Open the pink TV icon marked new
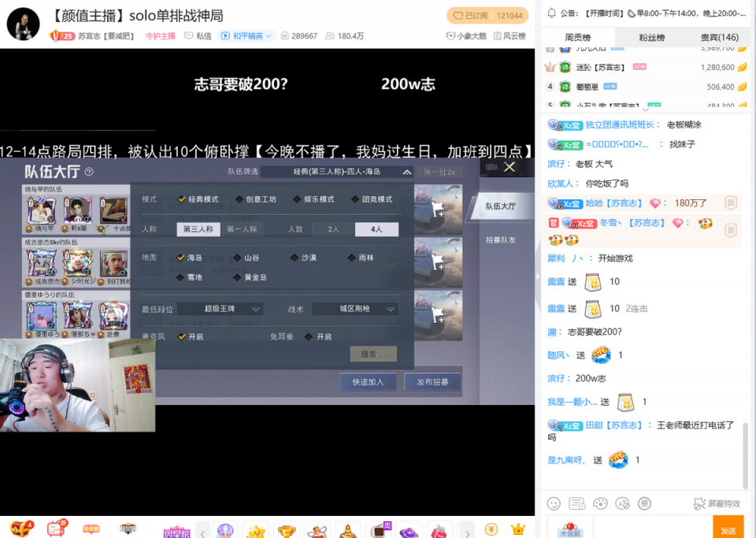This screenshot has height=538, width=756. tap(57, 529)
